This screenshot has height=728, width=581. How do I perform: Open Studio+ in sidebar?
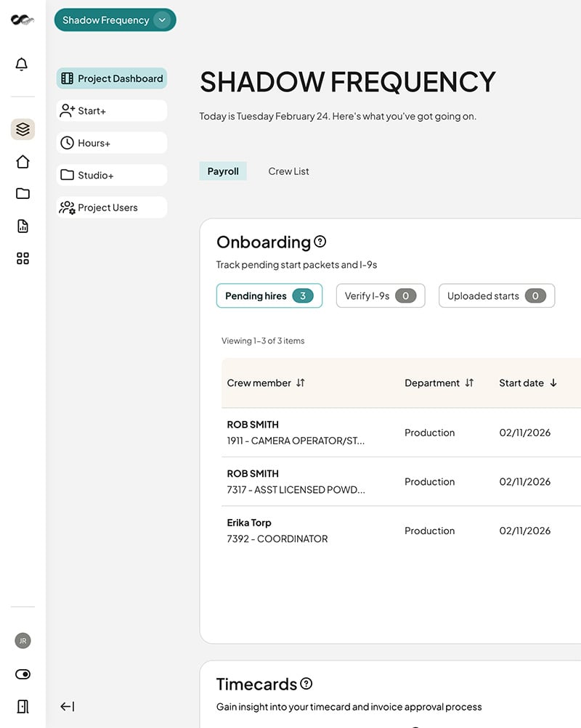click(x=111, y=175)
